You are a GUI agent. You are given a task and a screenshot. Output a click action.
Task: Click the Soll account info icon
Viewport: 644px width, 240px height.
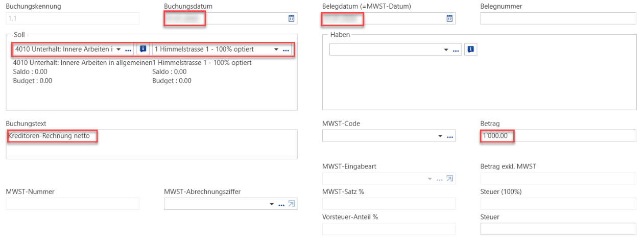(x=143, y=49)
